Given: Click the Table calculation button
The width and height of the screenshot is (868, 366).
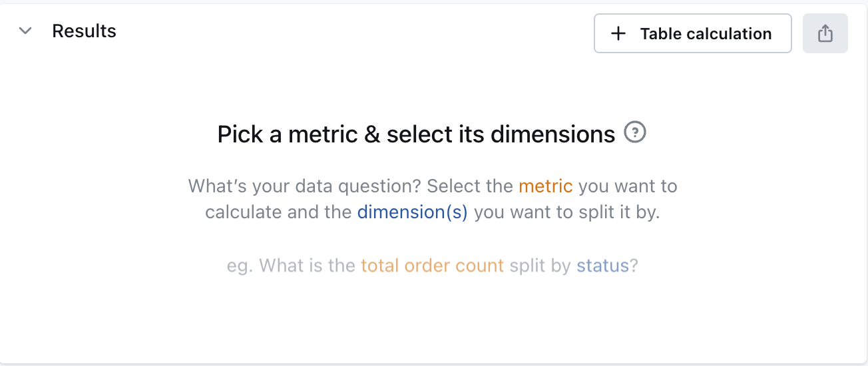Looking at the screenshot, I should [692, 33].
